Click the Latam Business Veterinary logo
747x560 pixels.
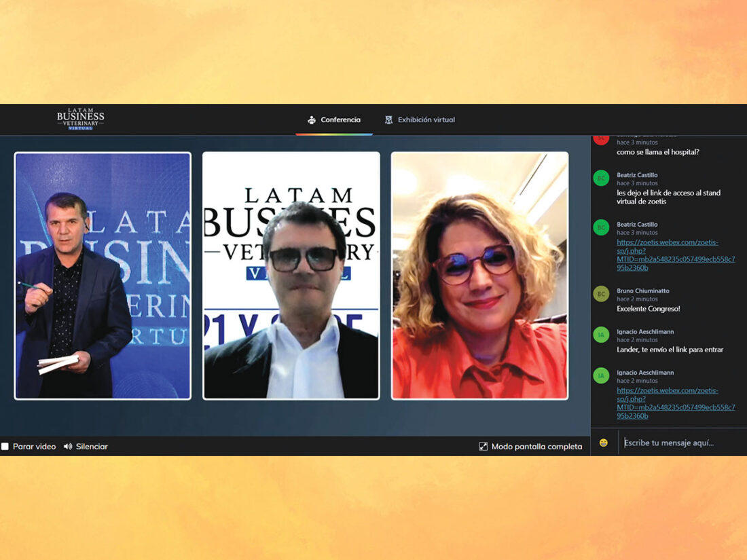80,119
